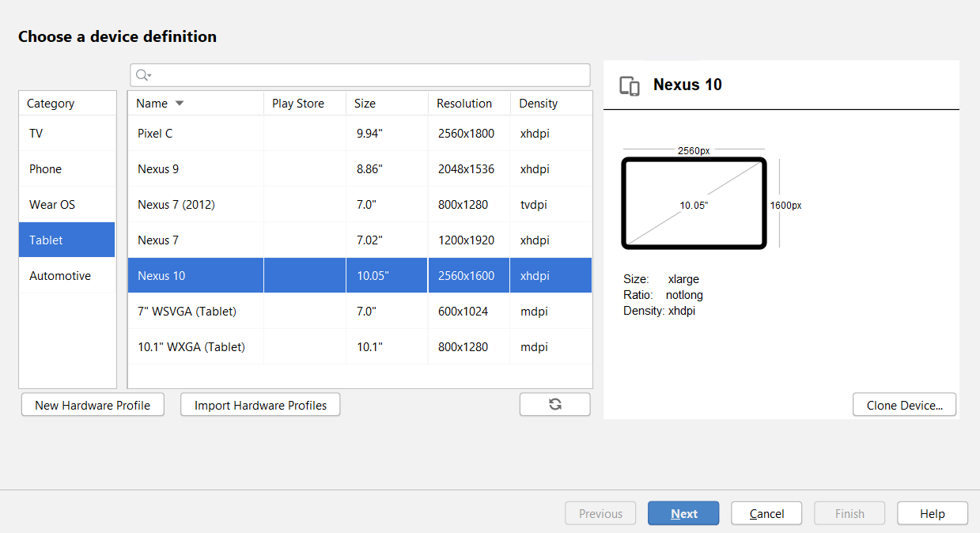Click the Cancel button
The height and width of the screenshot is (533, 980).
pos(766,513)
